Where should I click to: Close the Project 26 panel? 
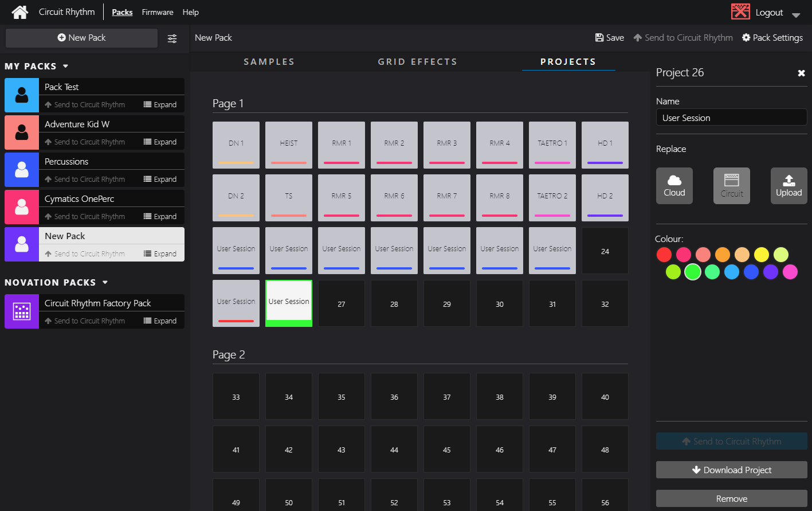801,73
